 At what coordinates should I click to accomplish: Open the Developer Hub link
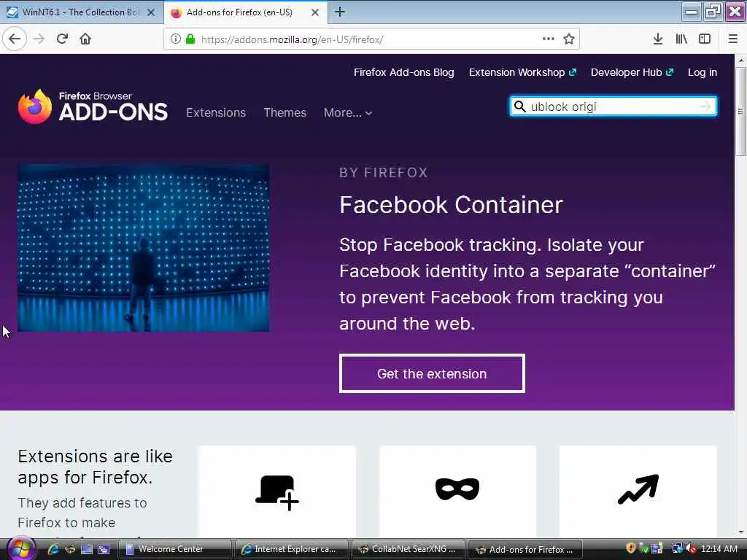click(x=632, y=72)
